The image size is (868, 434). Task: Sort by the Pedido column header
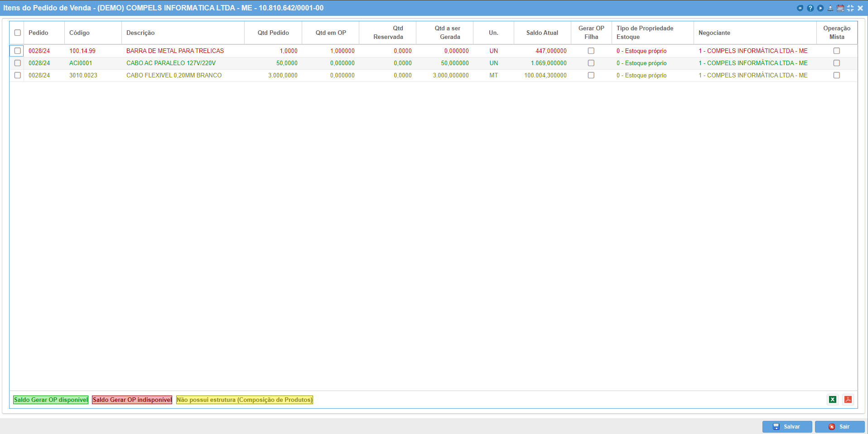pyautogui.click(x=44, y=33)
